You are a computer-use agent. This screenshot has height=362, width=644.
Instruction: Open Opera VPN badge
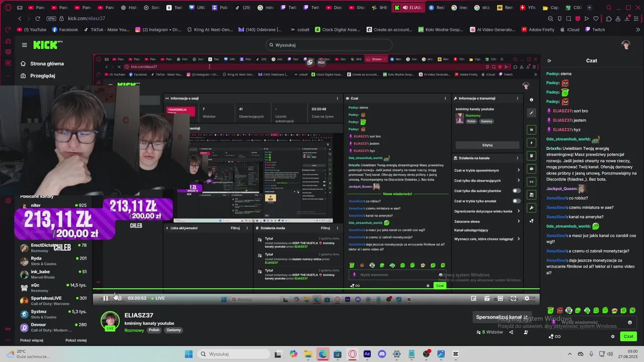(51, 19)
